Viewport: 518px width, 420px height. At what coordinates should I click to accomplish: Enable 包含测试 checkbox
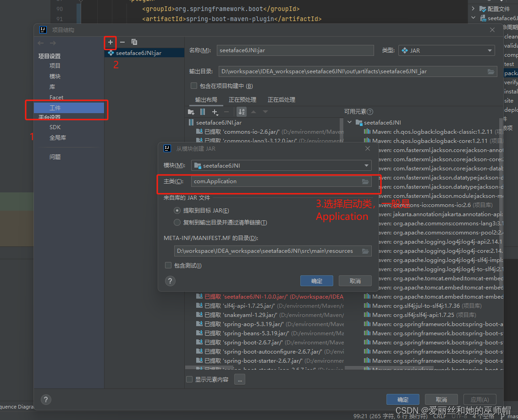click(168, 266)
